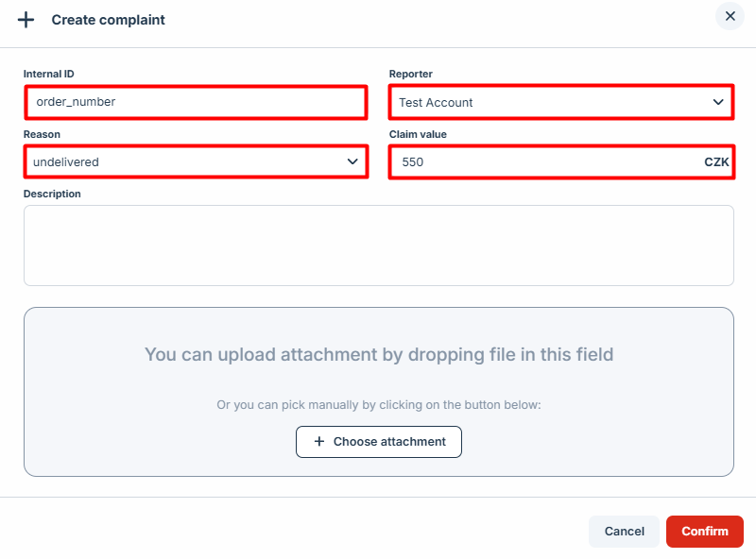Focus the Description text area
This screenshot has width=756, height=559.
(x=378, y=245)
